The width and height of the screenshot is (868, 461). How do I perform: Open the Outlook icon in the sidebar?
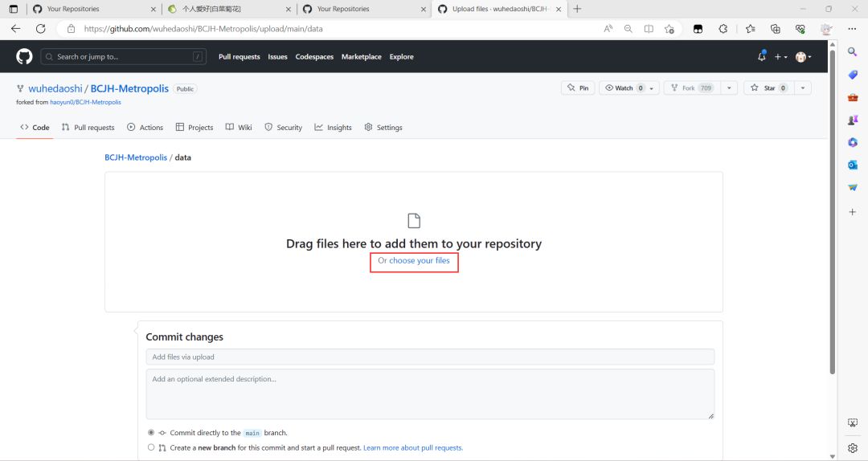tap(853, 165)
